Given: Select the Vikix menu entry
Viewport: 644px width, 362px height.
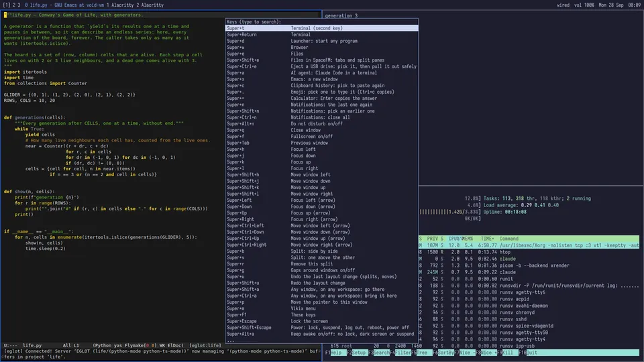Looking at the screenshot, I should pos(321,308).
